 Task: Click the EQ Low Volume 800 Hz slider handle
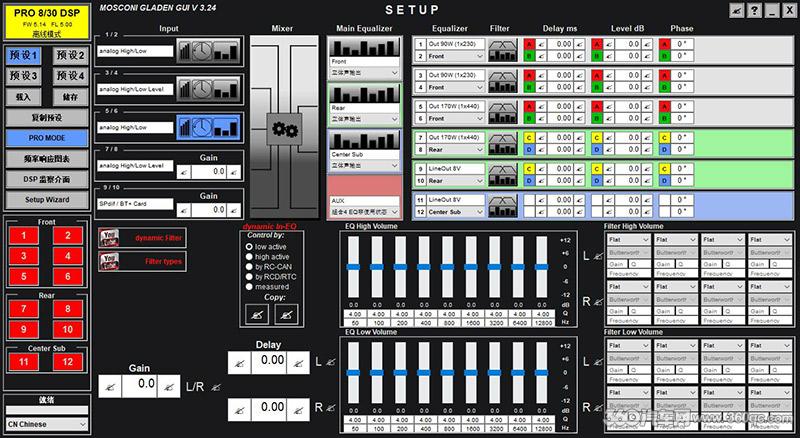(447, 373)
